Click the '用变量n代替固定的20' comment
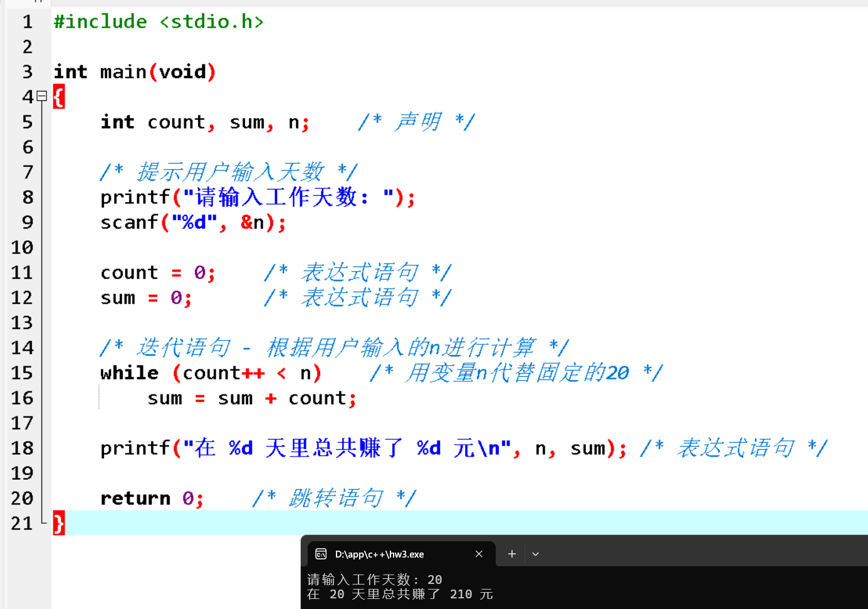Image resolution: width=868 pixels, height=609 pixels. point(516,373)
